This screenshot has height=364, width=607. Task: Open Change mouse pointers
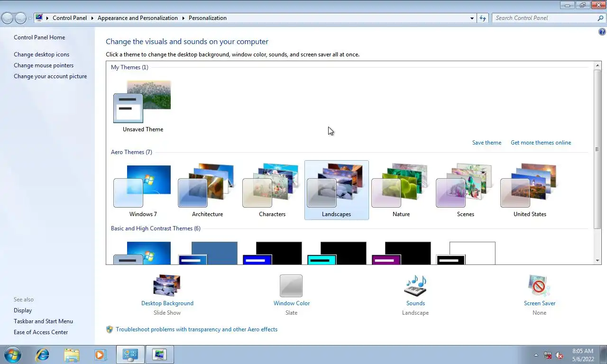(44, 65)
